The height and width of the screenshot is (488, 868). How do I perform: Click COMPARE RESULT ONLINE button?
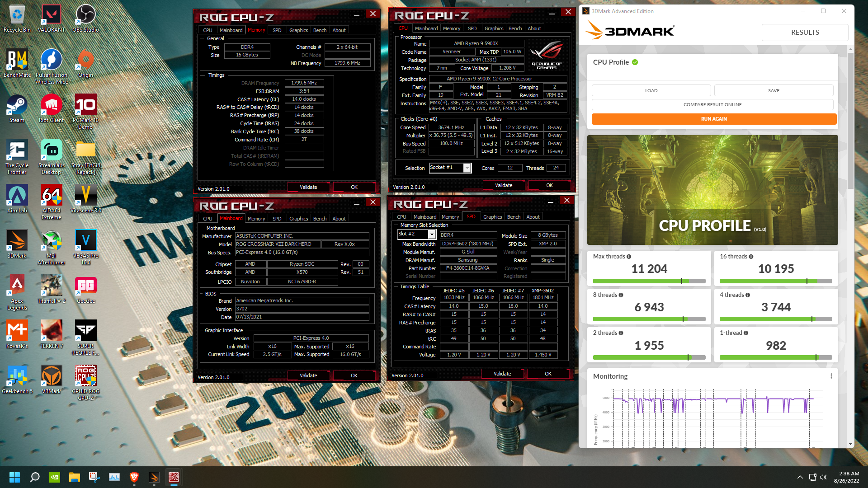(x=712, y=104)
